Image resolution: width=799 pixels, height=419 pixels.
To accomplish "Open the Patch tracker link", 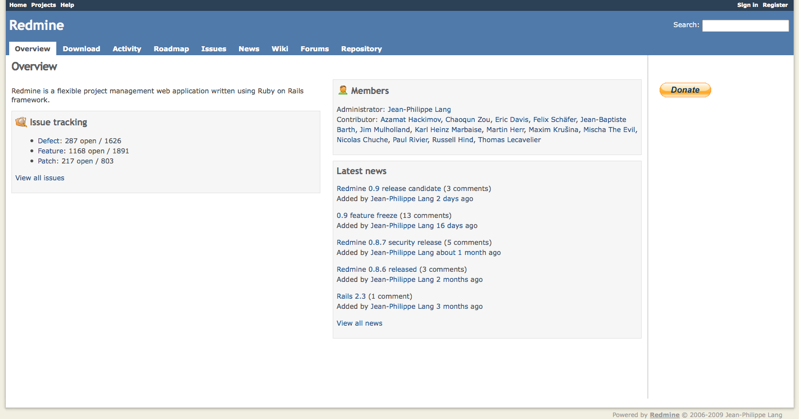I will [x=47, y=161].
